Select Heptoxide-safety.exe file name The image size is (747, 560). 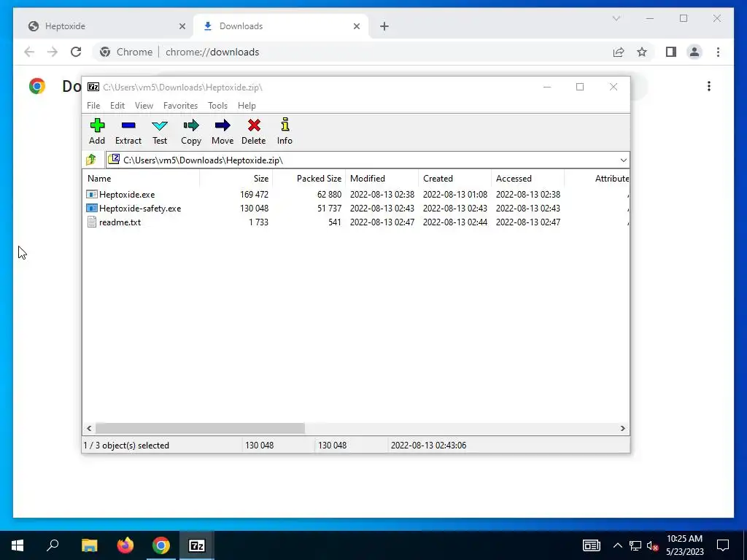(140, 208)
